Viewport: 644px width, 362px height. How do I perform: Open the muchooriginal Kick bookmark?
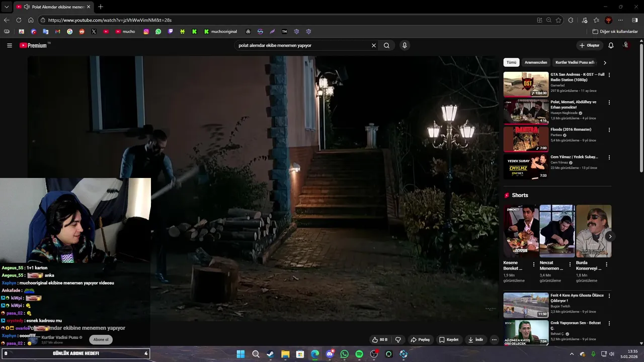click(220, 31)
